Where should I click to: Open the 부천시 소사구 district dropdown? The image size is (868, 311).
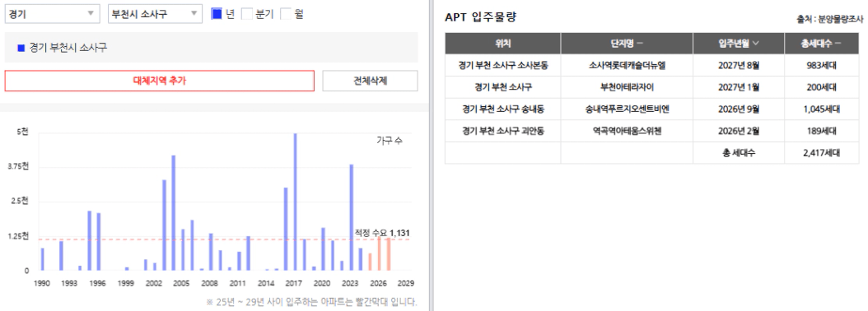tap(155, 14)
